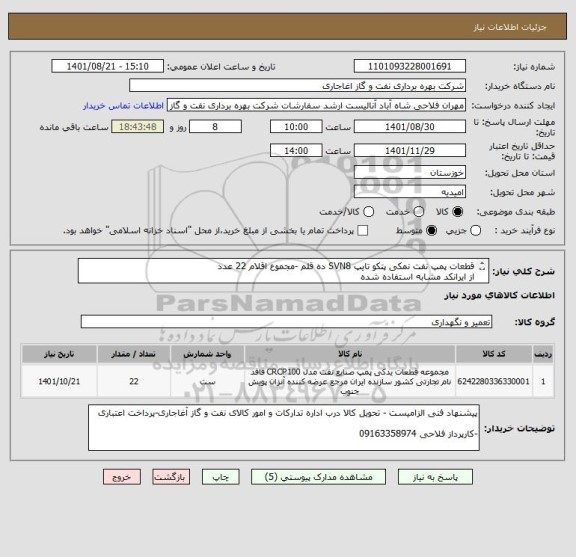Click the ایجاد کننده درخواست label
Image resolution: width=576 pixels, height=557 pixels.
(x=513, y=106)
